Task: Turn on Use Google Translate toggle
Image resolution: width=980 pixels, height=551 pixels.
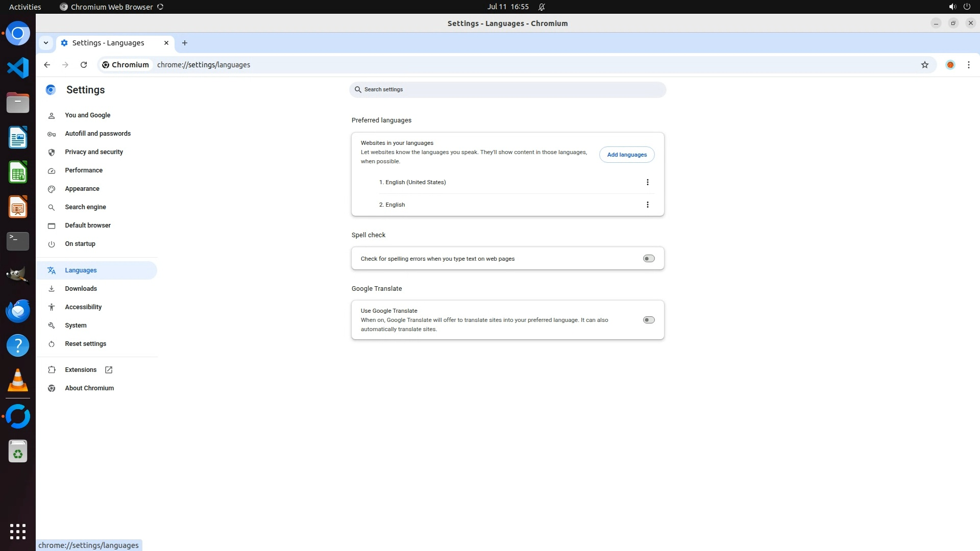Action: [648, 320]
